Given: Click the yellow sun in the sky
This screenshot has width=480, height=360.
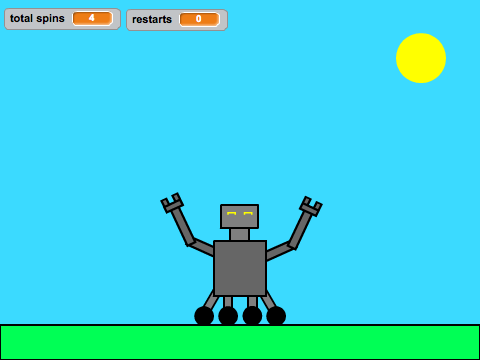Looking at the screenshot, I should coord(421,58).
